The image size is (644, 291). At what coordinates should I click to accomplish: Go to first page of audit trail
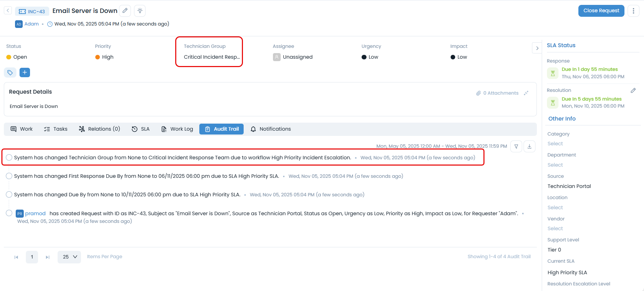[x=16, y=257]
